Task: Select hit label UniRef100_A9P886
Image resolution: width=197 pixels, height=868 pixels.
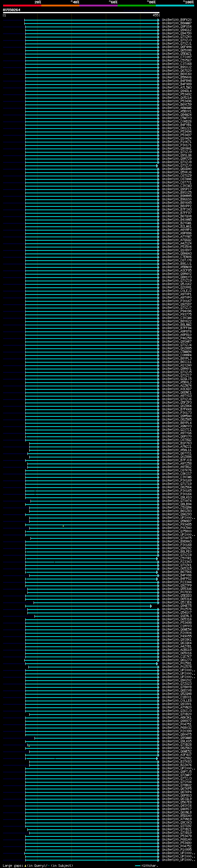Action: 177,233
